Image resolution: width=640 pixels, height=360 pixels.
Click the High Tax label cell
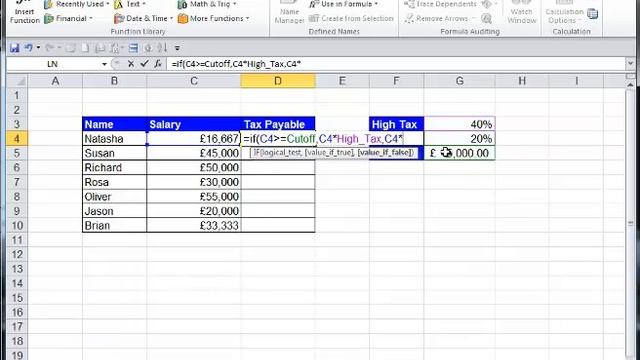397,124
